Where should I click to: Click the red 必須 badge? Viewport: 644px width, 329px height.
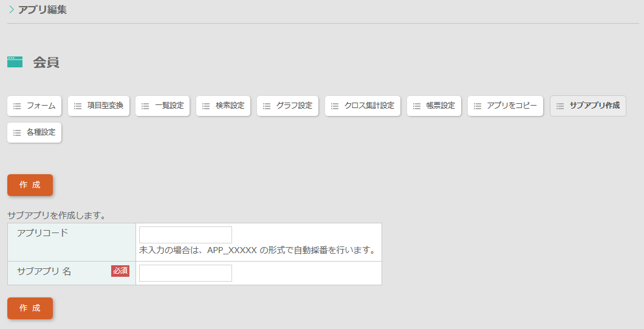click(x=120, y=271)
